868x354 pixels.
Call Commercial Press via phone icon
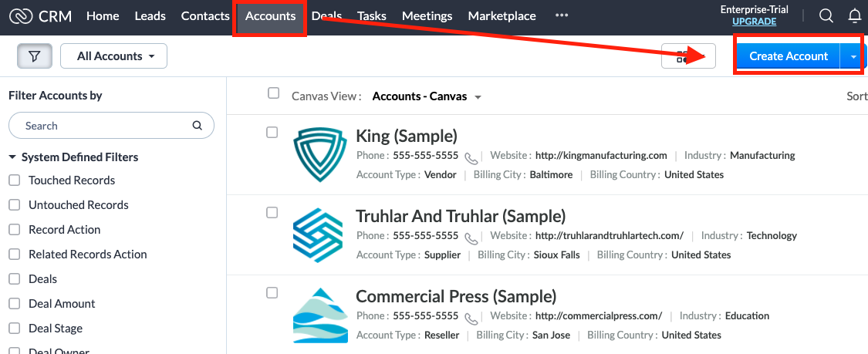tap(471, 319)
